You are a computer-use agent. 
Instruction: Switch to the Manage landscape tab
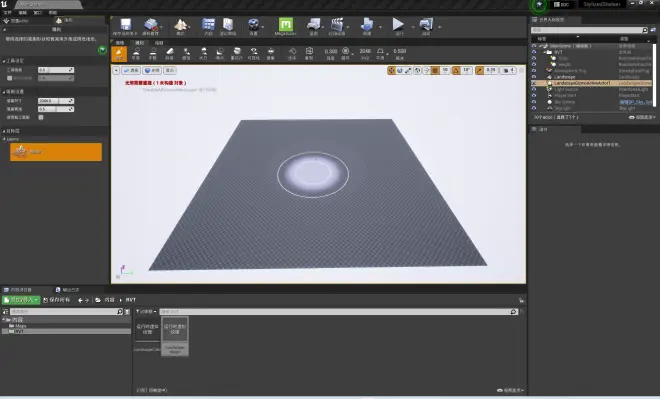point(120,43)
